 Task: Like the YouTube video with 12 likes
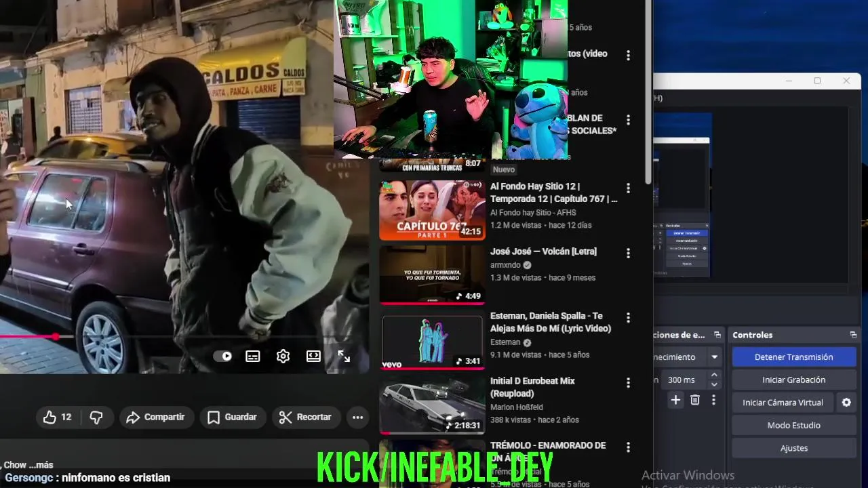pyautogui.click(x=57, y=418)
